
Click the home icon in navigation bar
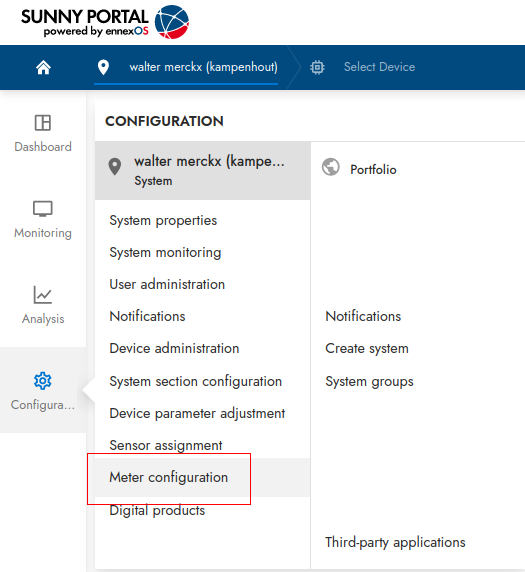[43, 67]
